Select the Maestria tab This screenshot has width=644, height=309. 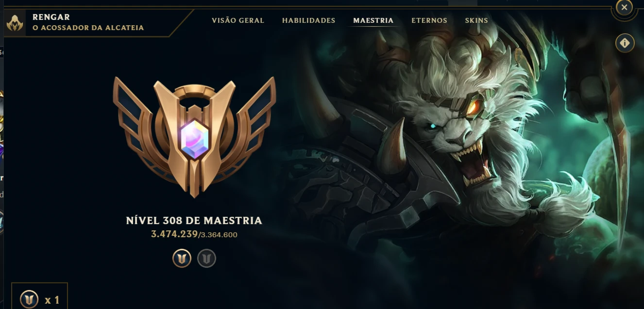(x=373, y=20)
